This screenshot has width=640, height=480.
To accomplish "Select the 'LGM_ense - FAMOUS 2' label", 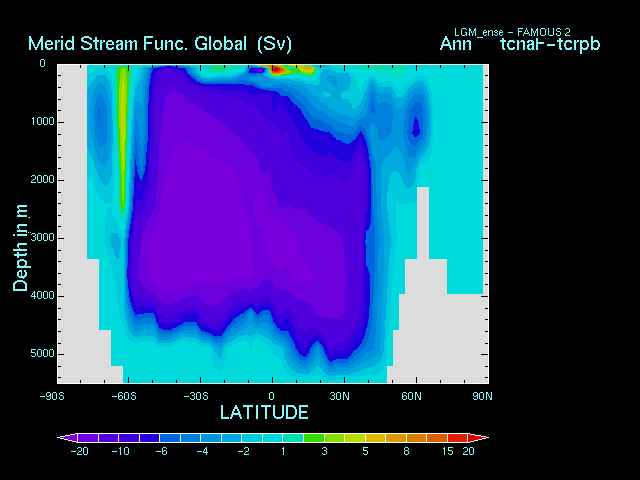I will click(512, 32).
